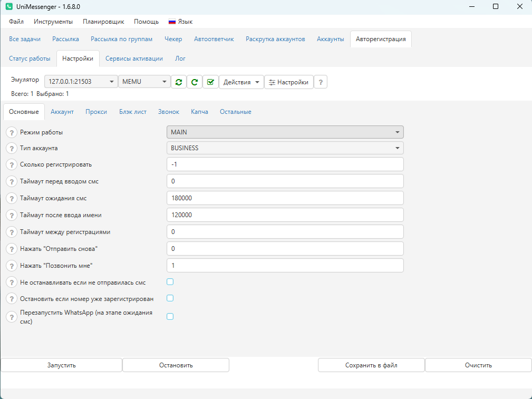Switch to Статус работы sub-tab
Screen dimensions: 532x399
coord(30,59)
